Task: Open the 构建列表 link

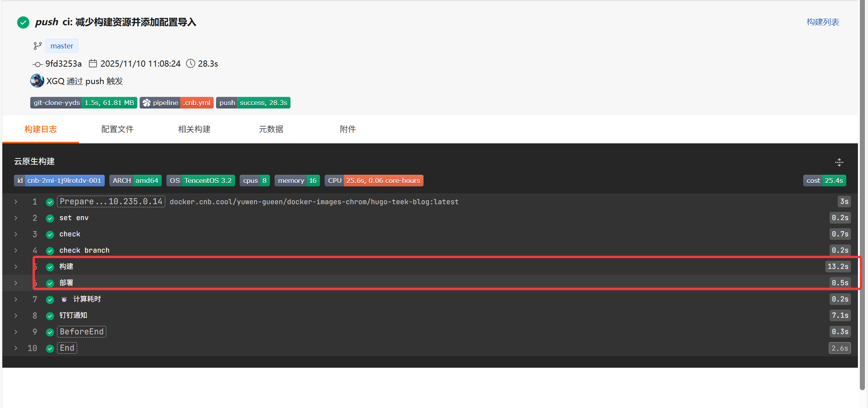Action: pos(823,22)
